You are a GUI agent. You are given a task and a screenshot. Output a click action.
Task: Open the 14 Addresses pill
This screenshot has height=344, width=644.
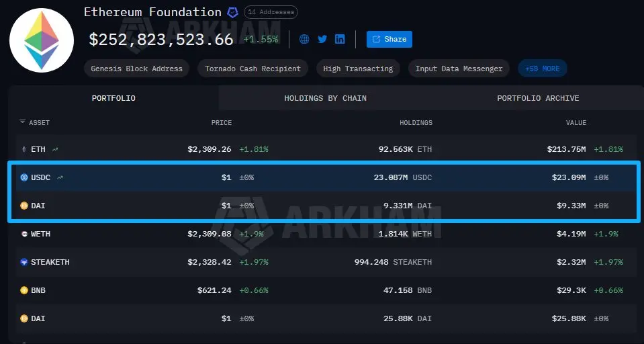[271, 12]
